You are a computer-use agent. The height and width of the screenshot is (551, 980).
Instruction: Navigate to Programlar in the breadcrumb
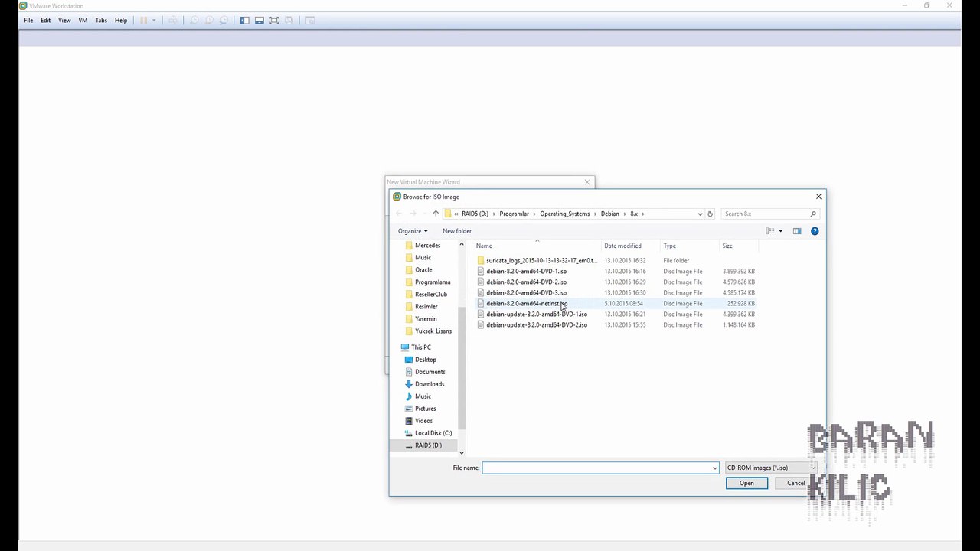point(514,214)
